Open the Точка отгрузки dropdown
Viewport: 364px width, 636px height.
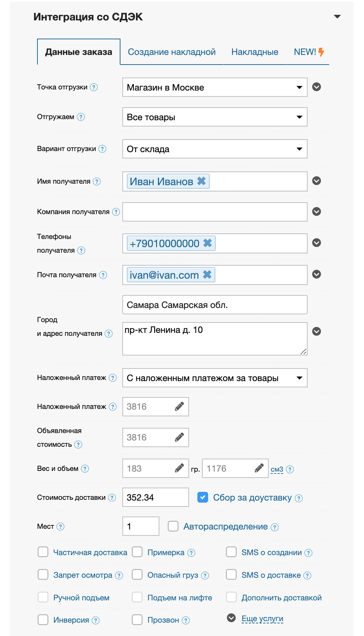pyautogui.click(x=215, y=88)
